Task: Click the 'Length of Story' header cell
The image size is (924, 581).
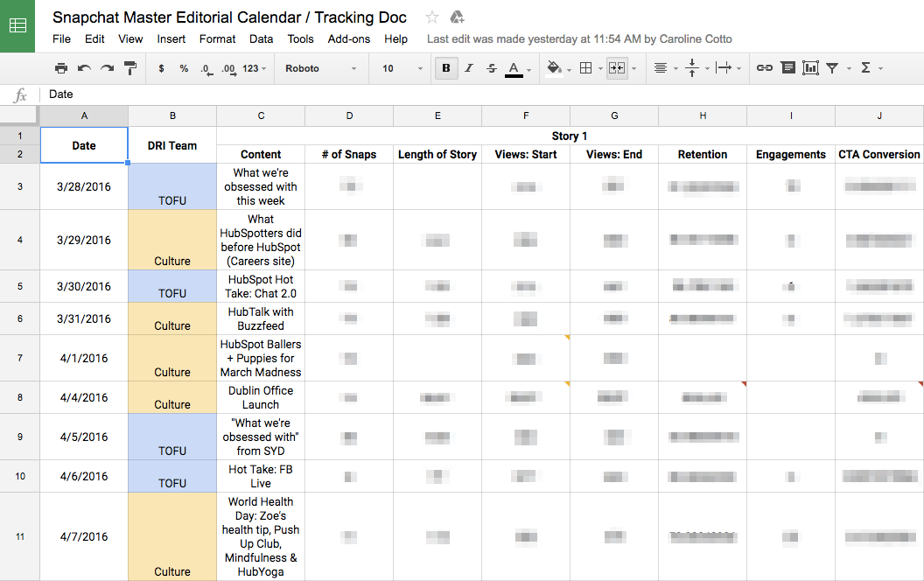Action: point(437,154)
